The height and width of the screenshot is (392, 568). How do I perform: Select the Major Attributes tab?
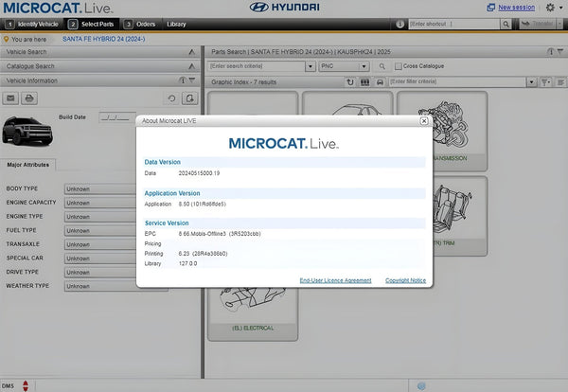coord(27,165)
